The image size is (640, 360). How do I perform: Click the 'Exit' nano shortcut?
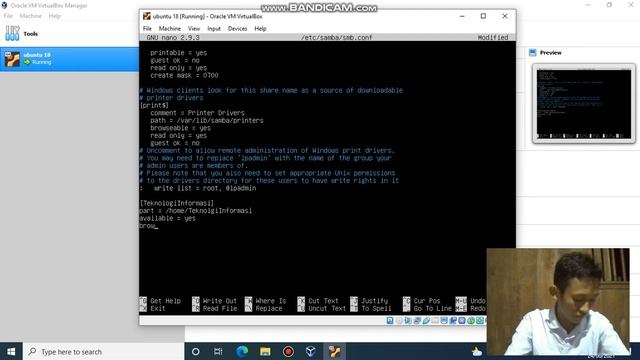pyautogui.click(x=158, y=309)
